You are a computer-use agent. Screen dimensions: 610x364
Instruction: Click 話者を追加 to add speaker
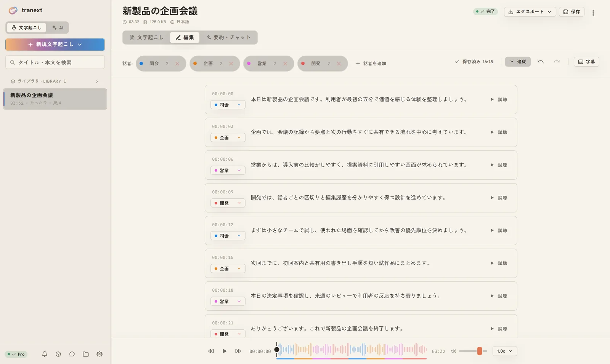coord(371,64)
